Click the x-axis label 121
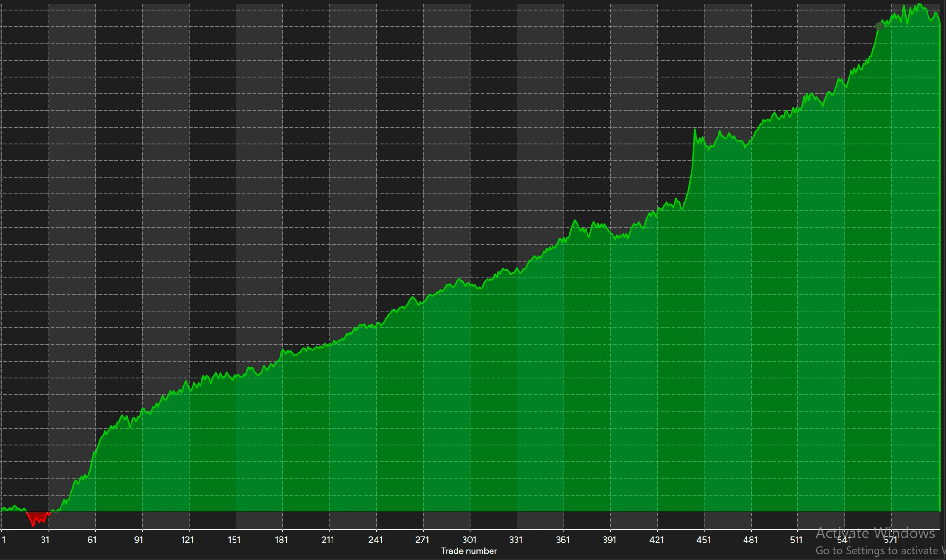946x560 pixels. tap(187, 540)
